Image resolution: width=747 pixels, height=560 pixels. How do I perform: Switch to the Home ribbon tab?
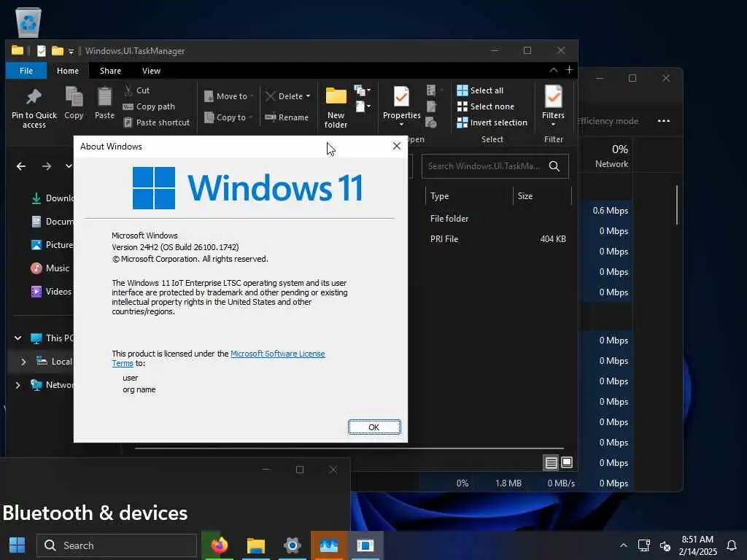point(68,71)
